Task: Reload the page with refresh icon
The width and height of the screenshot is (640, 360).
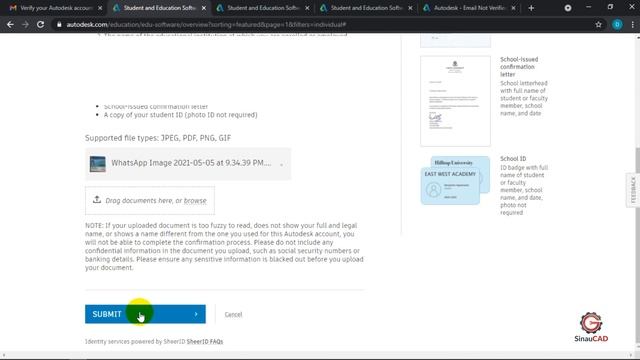Action: [x=40, y=24]
